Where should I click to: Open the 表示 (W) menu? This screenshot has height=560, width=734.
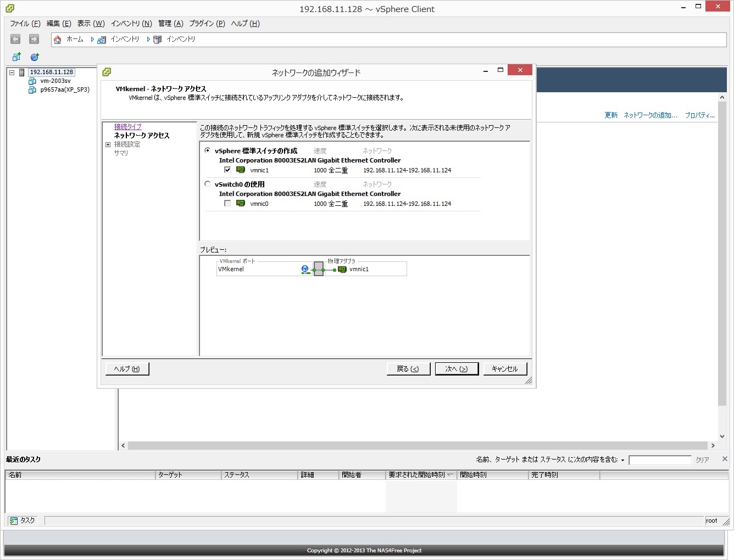pos(91,24)
